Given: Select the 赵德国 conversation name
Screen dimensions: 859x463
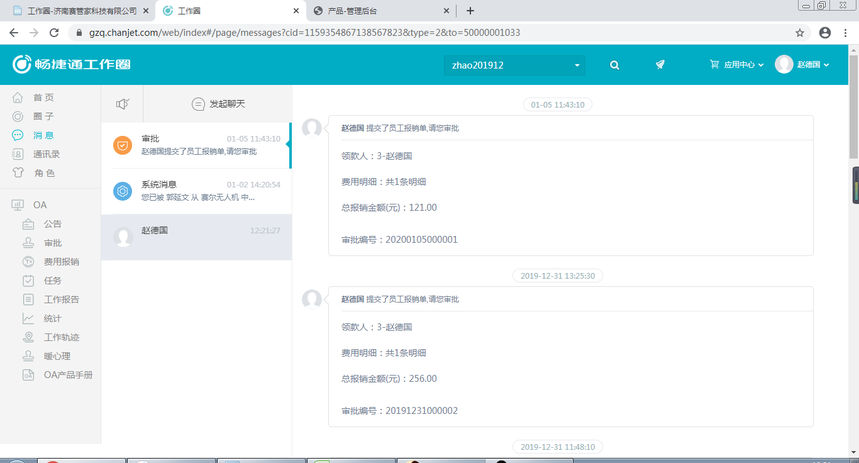Looking at the screenshot, I should [154, 230].
